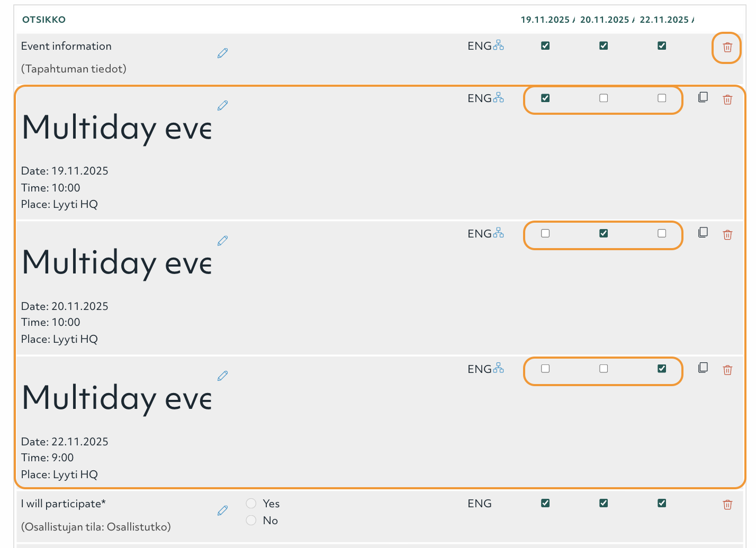Delete the Event information row
756x548 pixels.
tap(726, 48)
